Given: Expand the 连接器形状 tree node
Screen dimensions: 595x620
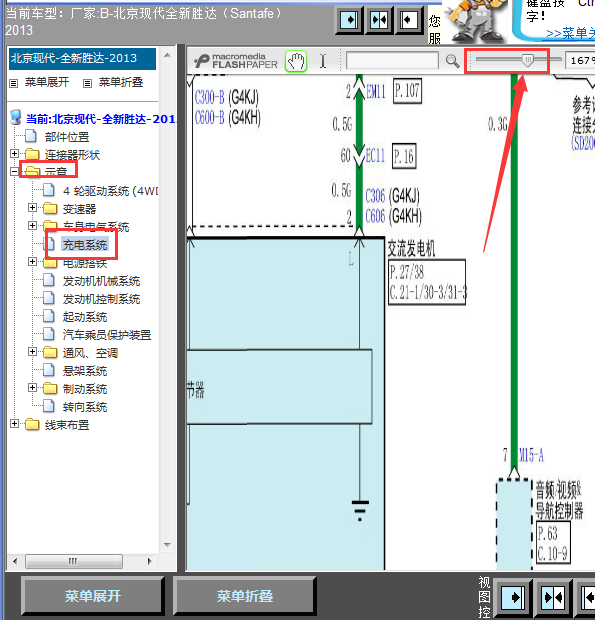Looking at the screenshot, I should tap(14, 153).
